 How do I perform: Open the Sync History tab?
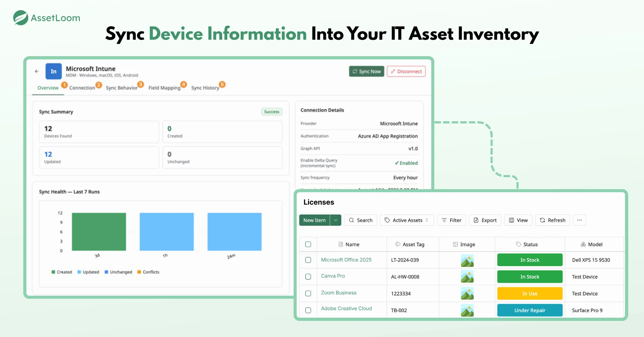(205, 88)
